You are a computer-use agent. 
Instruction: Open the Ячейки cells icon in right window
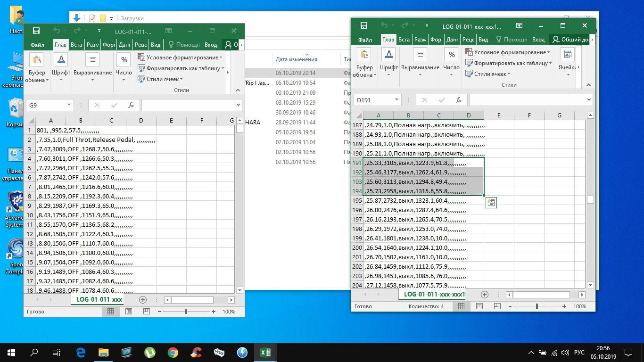(x=567, y=54)
